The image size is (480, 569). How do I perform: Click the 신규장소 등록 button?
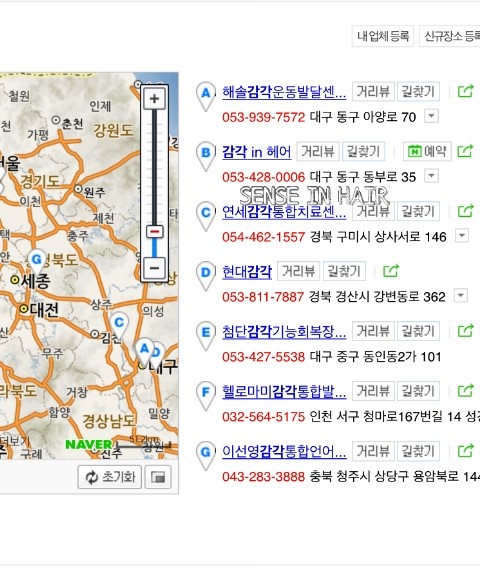(450, 36)
